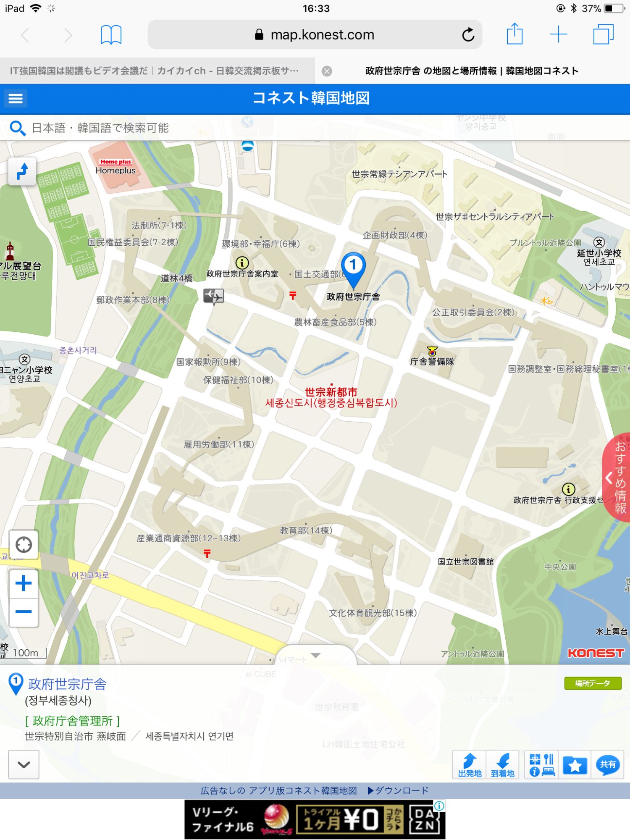Switch to the カイカイch browser tab
The image size is (630, 840).
pos(154,71)
